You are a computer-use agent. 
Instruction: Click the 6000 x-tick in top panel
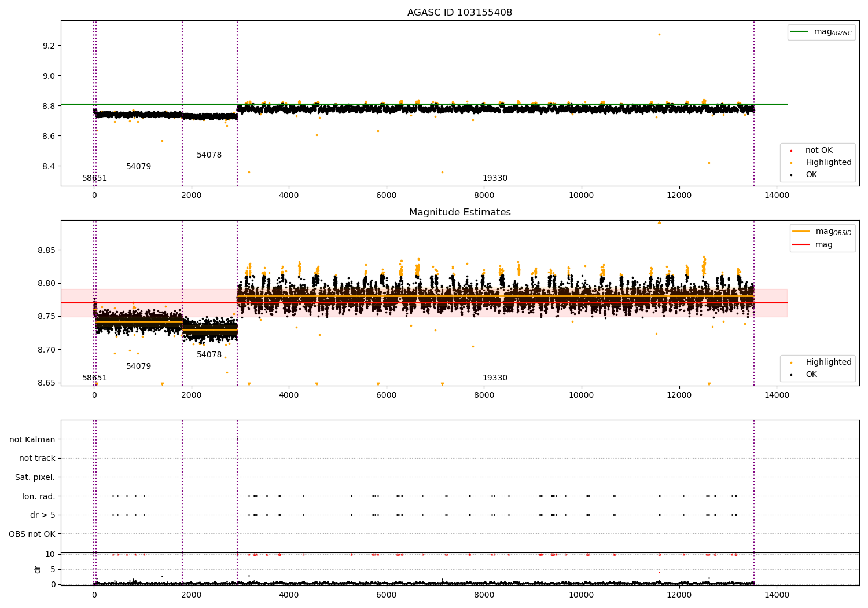click(387, 196)
